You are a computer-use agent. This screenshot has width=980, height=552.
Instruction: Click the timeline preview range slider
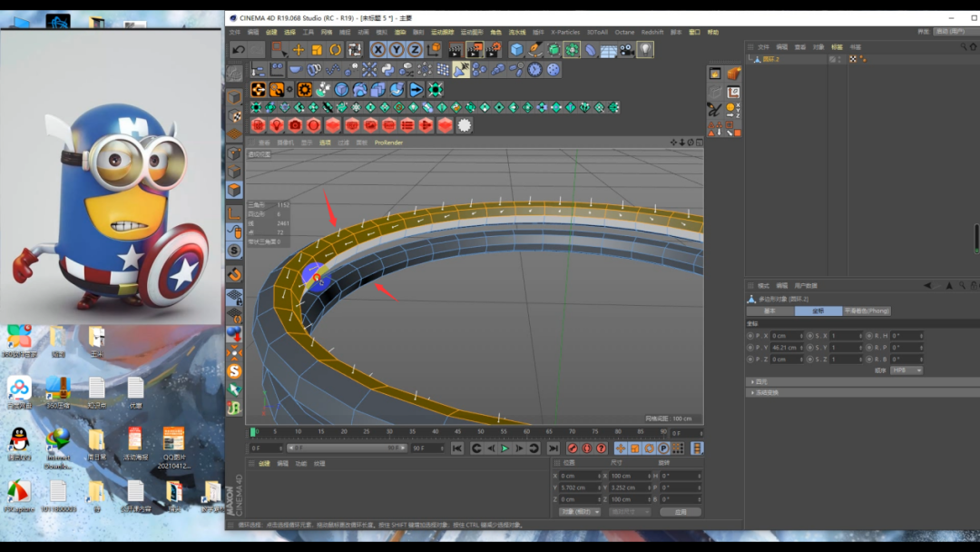(x=347, y=448)
